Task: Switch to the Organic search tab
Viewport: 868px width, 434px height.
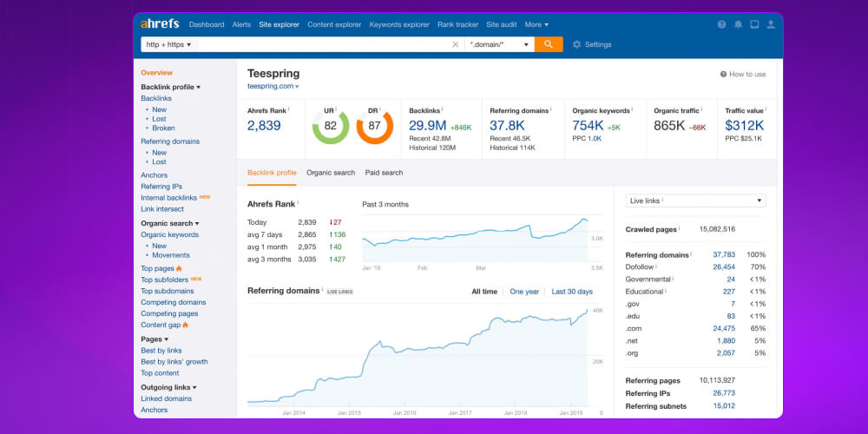Action: 331,173
